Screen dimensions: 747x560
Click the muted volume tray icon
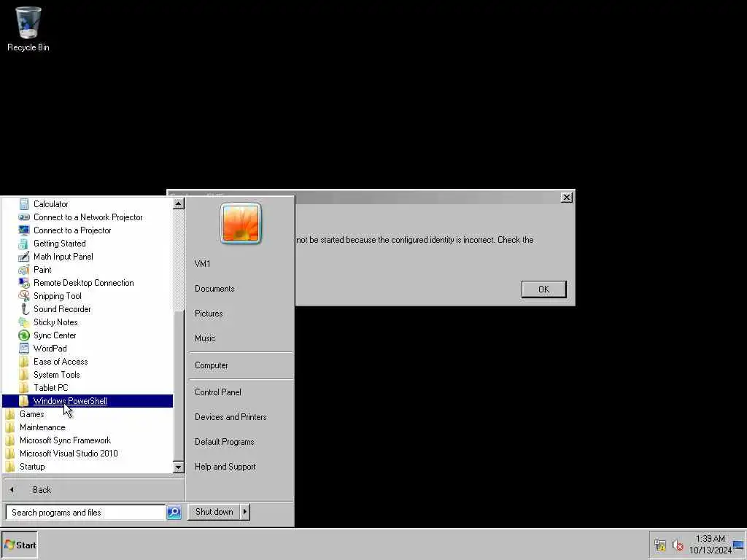(x=677, y=545)
